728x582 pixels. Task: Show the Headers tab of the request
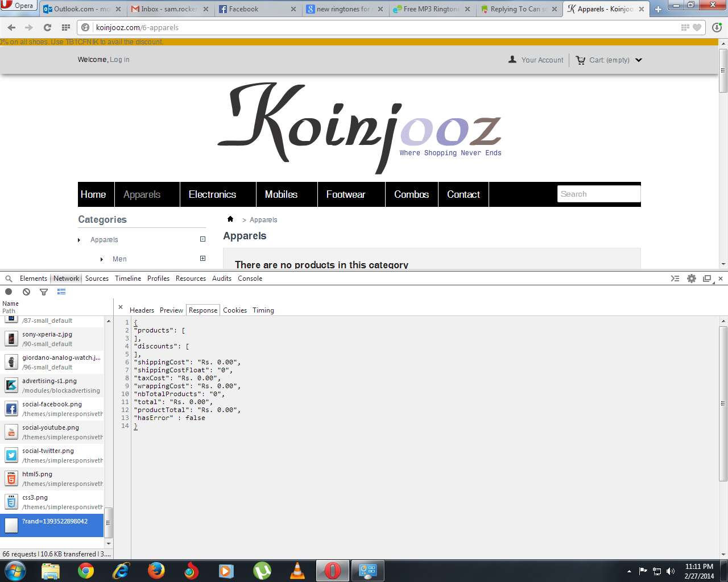coord(142,310)
